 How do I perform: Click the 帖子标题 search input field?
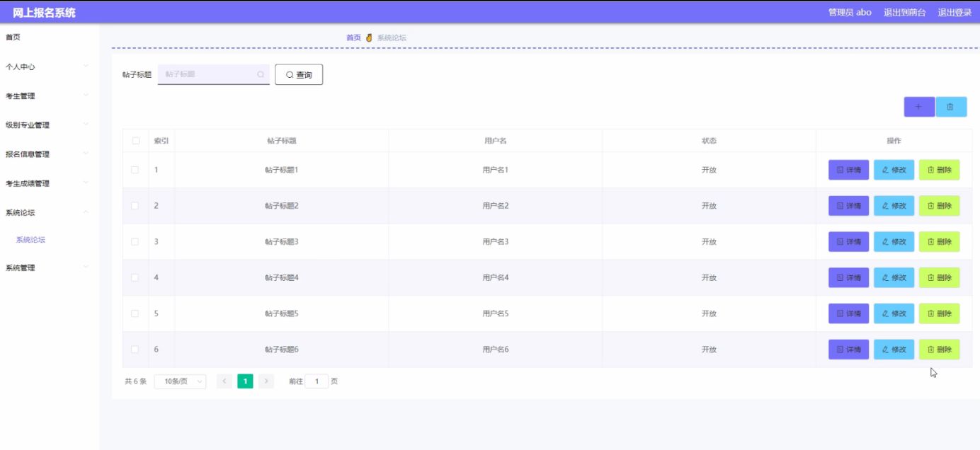coord(213,74)
